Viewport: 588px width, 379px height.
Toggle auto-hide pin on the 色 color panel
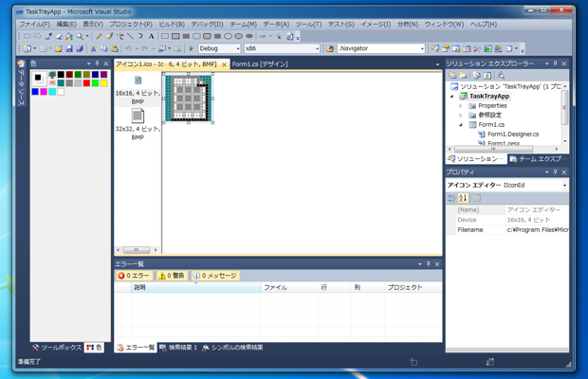point(97,63)
